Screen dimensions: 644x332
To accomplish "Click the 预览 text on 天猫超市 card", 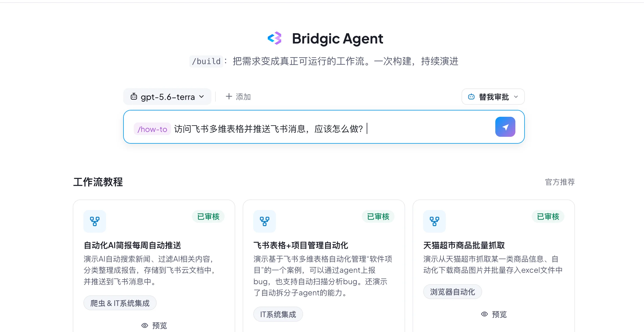I will pos(499,314).
